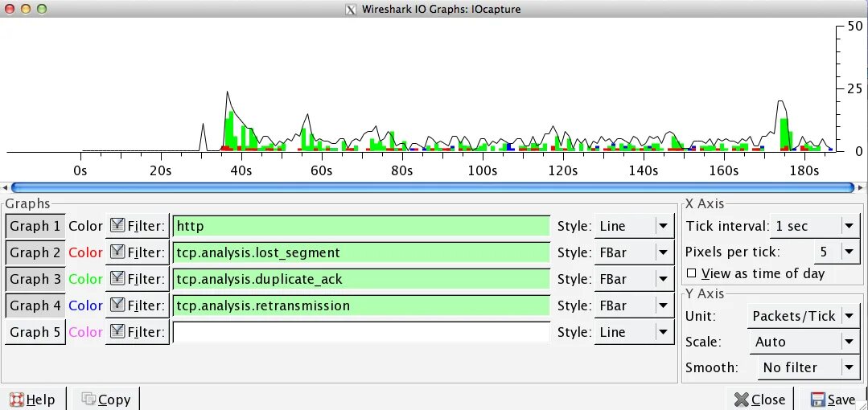Toggle the Graph 1 button
868x410 pixels.
(35, 226)
